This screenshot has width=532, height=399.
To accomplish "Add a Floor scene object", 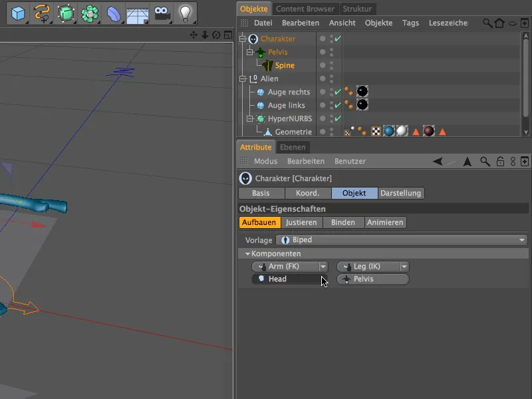I will 137,15.
